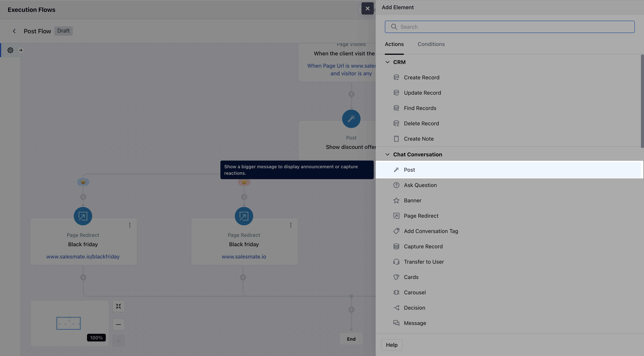Choose the Ask Question action
644x356 pixels.
click(420, 185)
